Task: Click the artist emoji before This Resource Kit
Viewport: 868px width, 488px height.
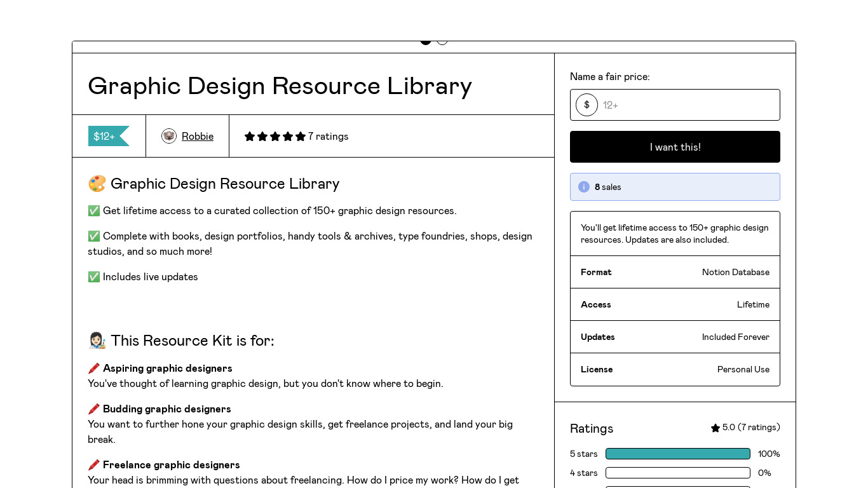Action: coord(97,341)
